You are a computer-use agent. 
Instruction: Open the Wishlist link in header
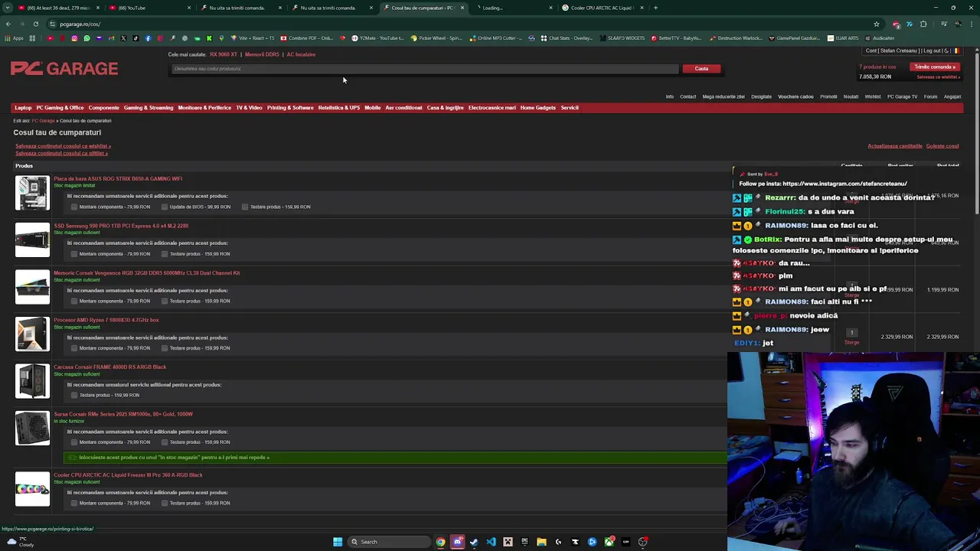tap(873, 97)
